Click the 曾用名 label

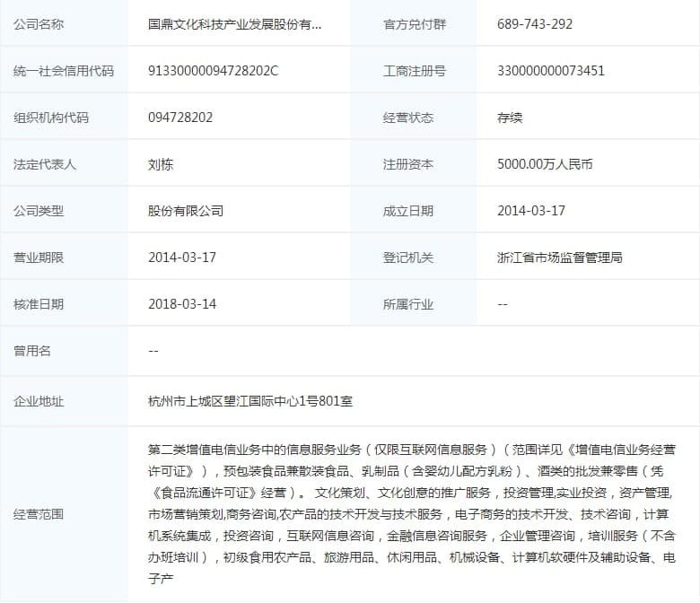click(x=32, y=351)
